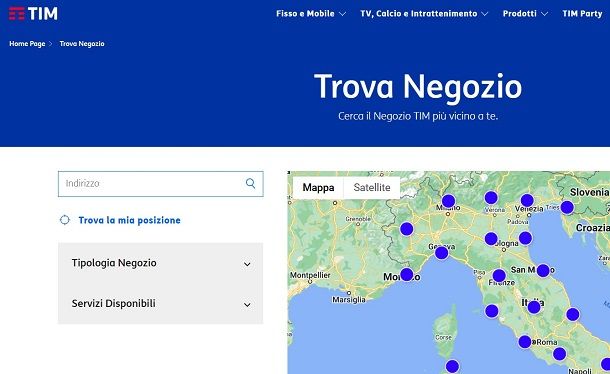
Task: Select the store marker over Italia label
Action: [534, 307]
